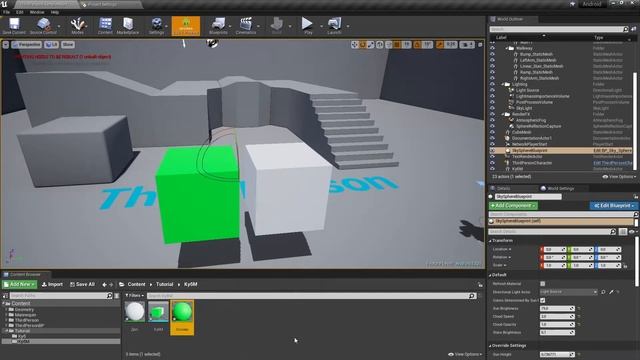640x360 pixels.
Task: Open the rotation snap angle dropdown
Action: click(427, 44)
